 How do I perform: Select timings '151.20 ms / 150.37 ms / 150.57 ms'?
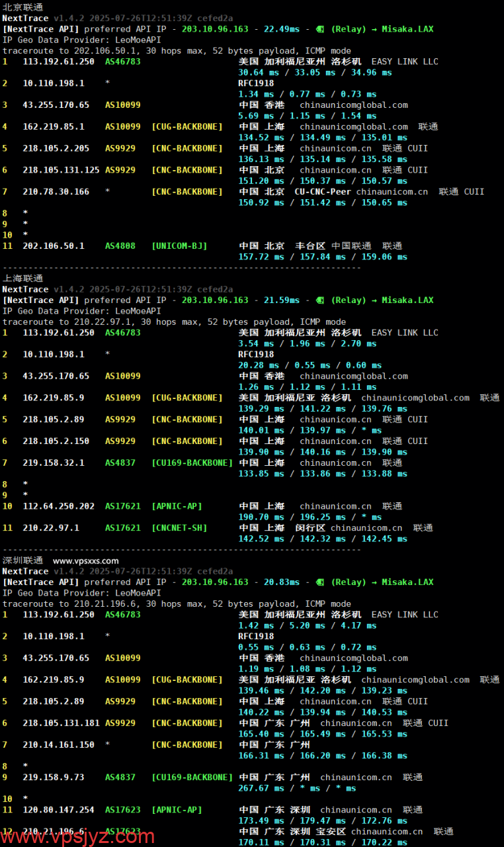(x=323, y=181)
